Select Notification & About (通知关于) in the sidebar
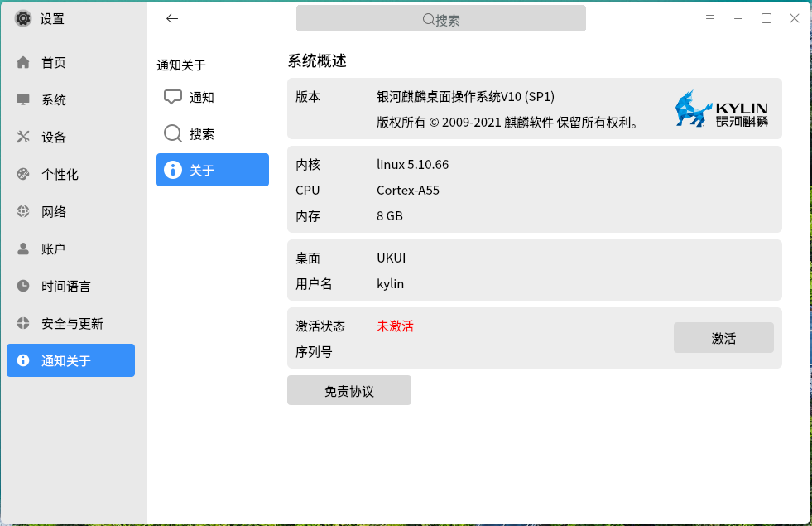The image size is (812, 526). tap(70, 360)
